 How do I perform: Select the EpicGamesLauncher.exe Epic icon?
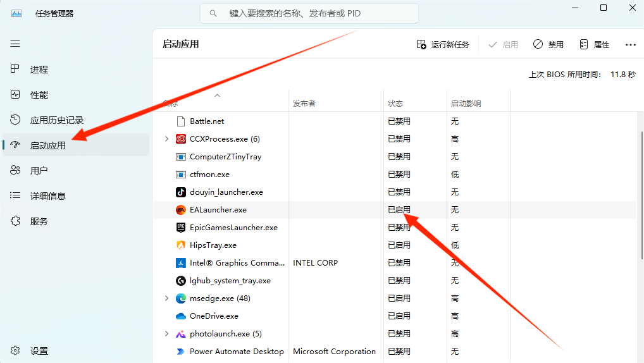181,228
